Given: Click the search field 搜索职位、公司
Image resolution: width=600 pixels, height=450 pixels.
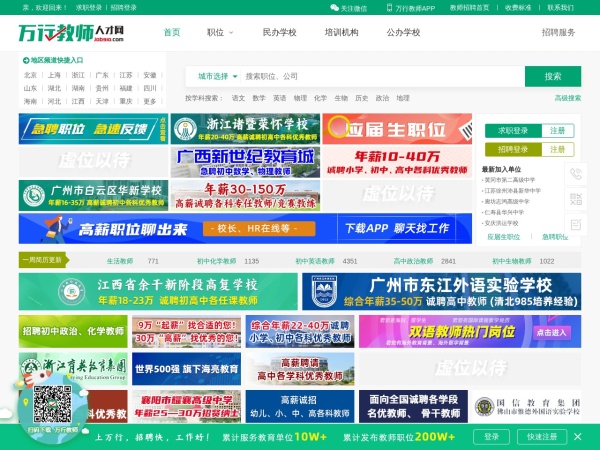Looking at the screenshot, I should pos(383,76).
